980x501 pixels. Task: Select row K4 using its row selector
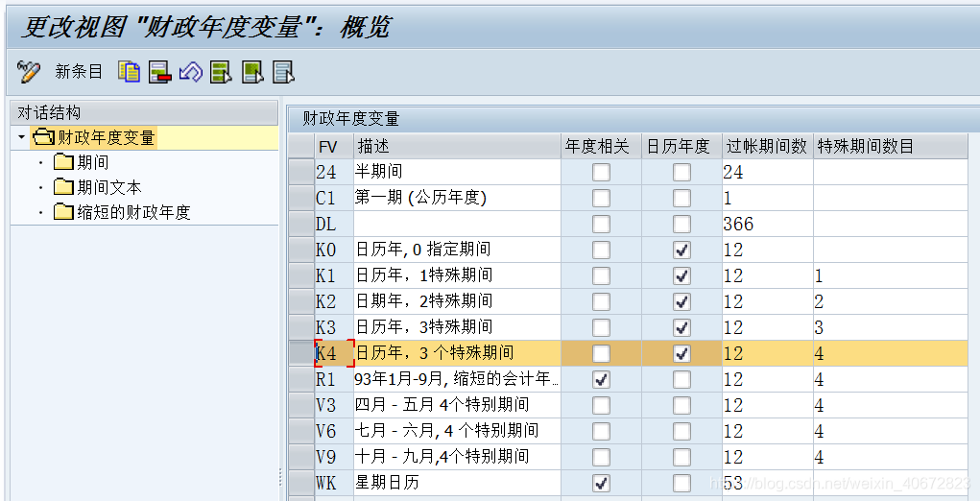point(301,353)
